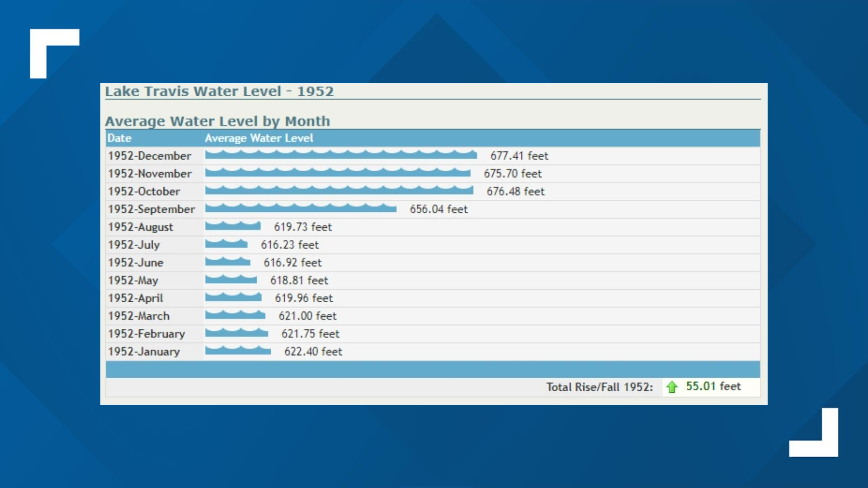Click the 677.41 feet value

pyautogui.click(x=519, y=156)
